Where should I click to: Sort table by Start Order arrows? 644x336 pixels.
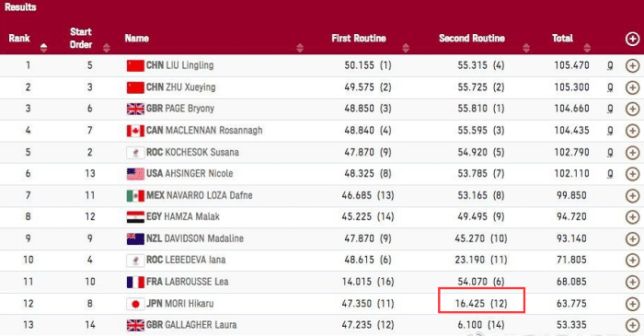[x=107, y=48]
